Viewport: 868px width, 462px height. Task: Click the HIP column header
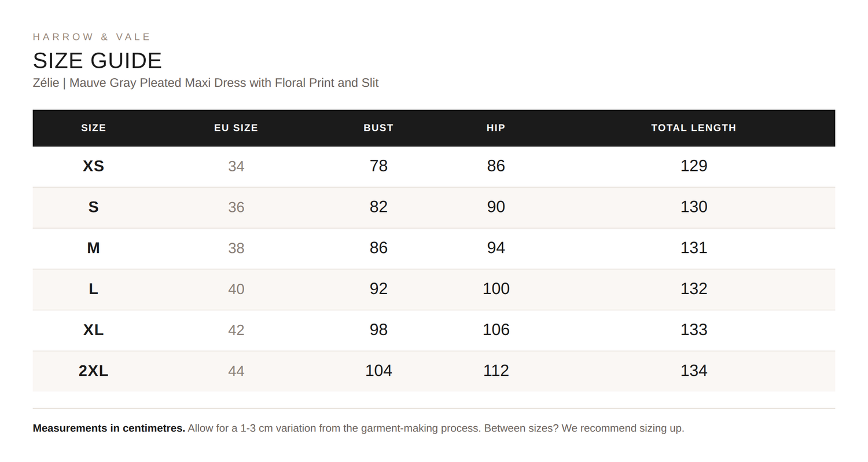tap(496, 128)
